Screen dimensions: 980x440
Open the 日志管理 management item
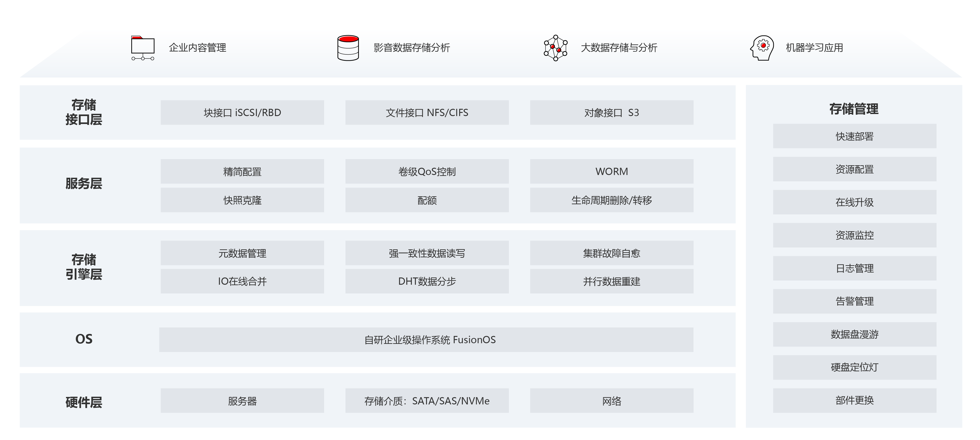pyautogui.click(x=855, y=268)
